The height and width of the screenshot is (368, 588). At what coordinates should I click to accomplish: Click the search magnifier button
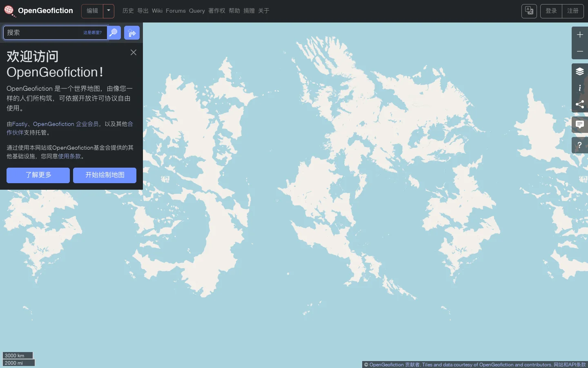(x=114, y=33)
